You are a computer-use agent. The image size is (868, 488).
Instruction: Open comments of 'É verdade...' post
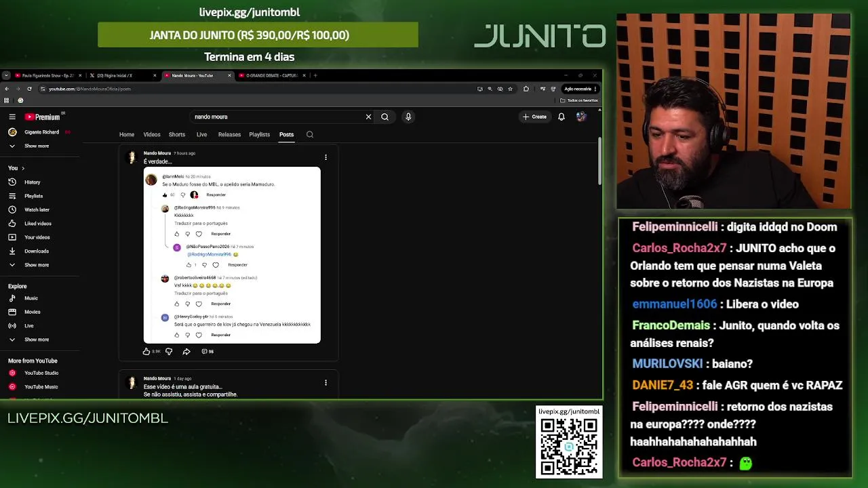pos(208,351)
